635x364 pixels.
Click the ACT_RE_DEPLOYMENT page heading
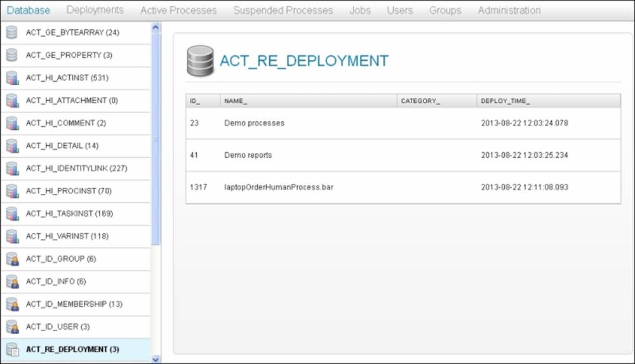[x=304, y=61]
